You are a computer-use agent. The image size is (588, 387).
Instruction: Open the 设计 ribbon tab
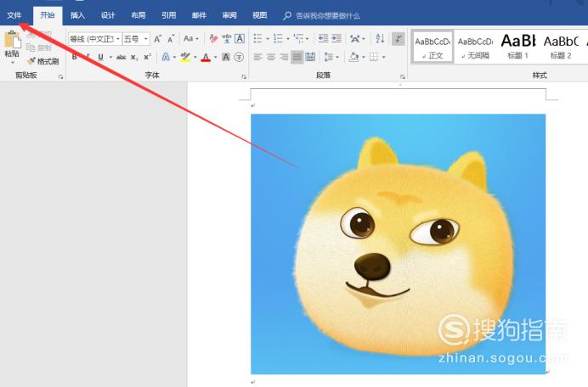pyautogui.click(x=108, y=15)
